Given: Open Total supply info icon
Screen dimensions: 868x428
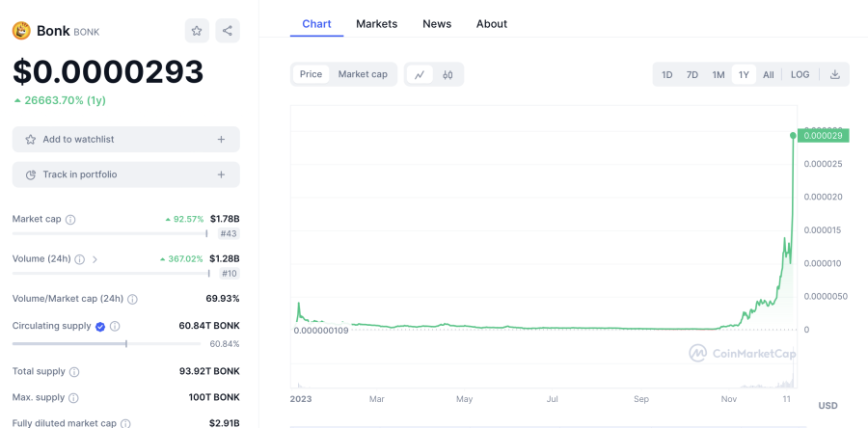Looking at the screenshot, I should point(74,372).
